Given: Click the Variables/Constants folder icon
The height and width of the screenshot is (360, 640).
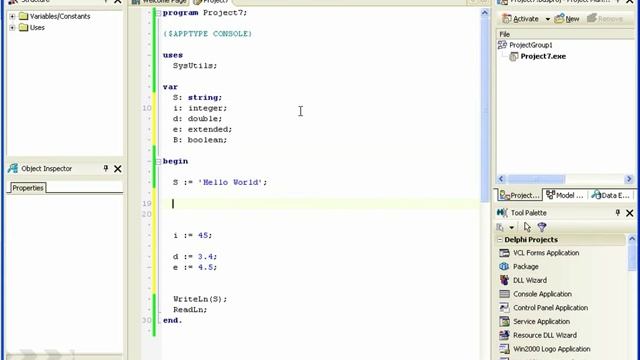Looking at the screenshot, I should pos(24,16).
